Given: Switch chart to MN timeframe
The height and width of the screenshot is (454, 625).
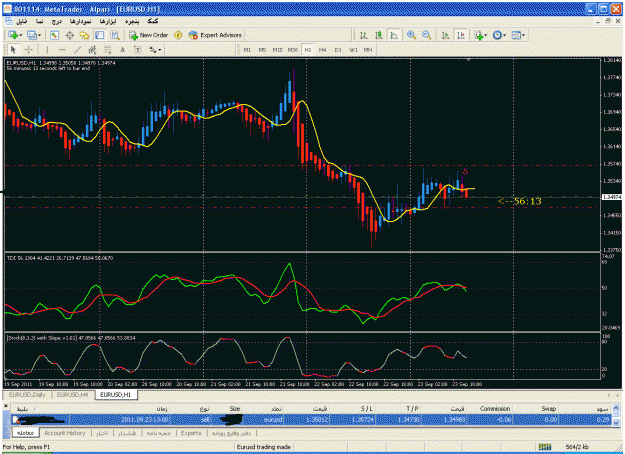Looking at the screenshot, I should coord(368,50).
